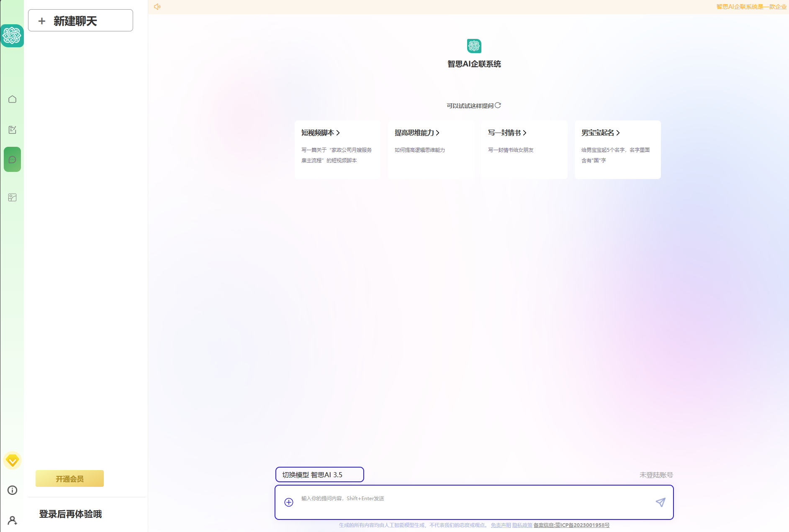Click the plus icon inside the input box
Viewport: 789px width, 532px height.
pyautogui.click(x=288, y=502)
